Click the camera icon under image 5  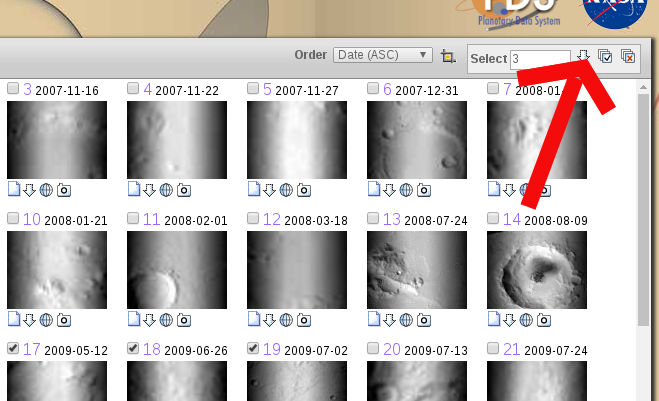(304, 190)
